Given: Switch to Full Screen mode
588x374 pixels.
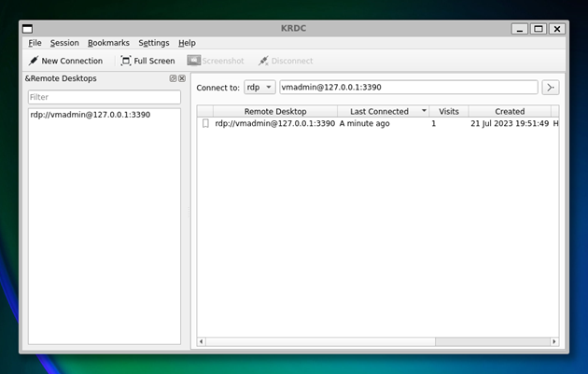Looking at the screenshot, I should (147, 61).
